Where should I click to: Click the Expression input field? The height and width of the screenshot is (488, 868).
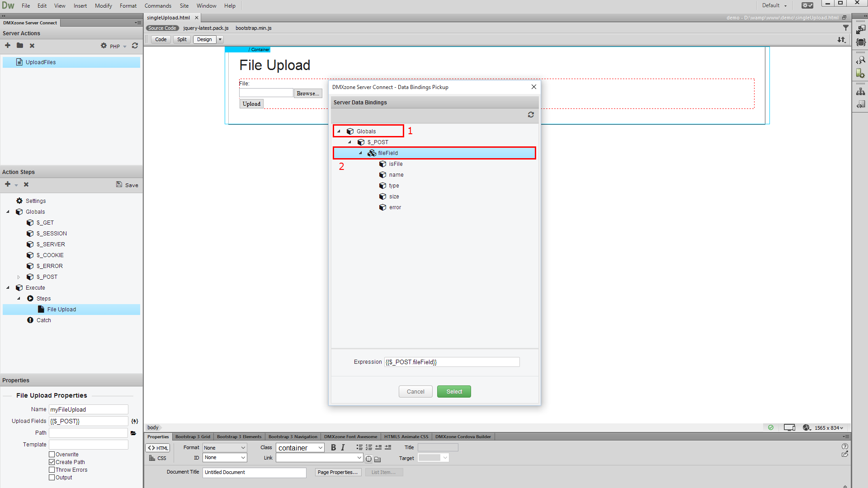tap(452, 362)
